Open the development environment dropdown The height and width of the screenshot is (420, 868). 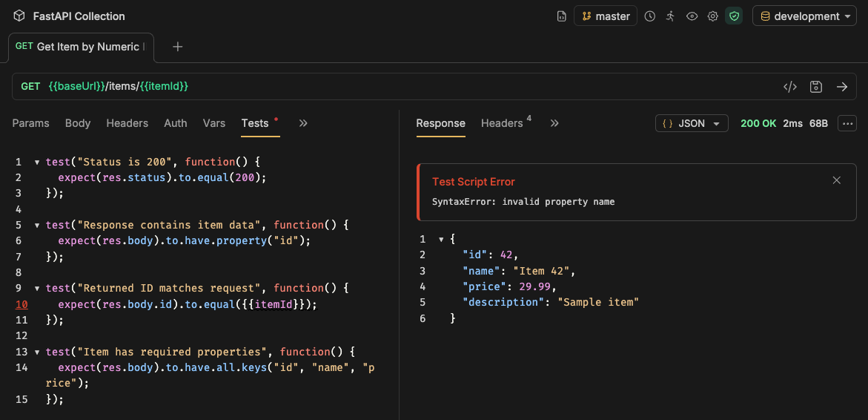click(804, 16)
